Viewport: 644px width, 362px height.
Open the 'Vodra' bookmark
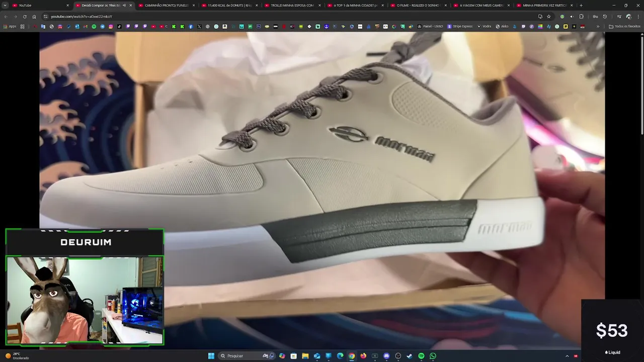click(484, 26)
